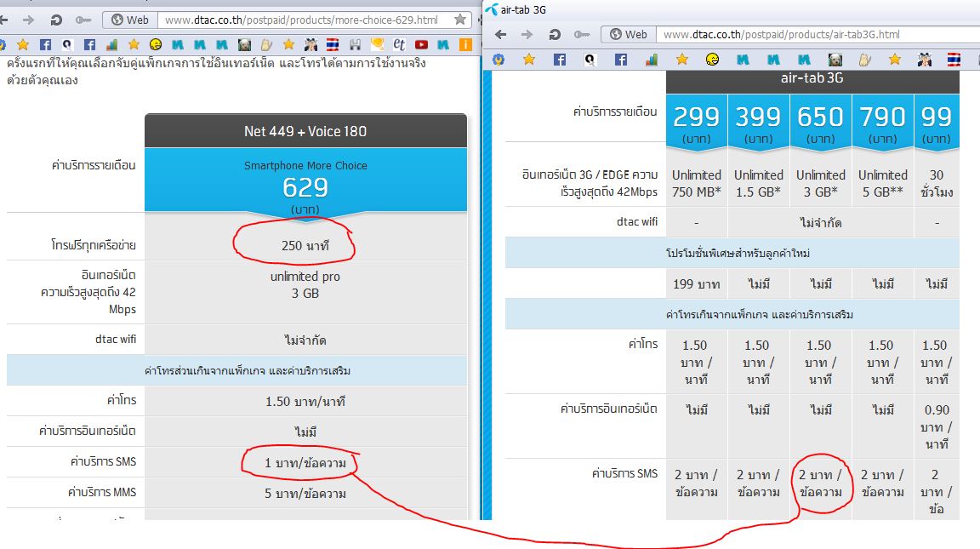
Task: Go back in the air-tab 3G window
Action: 500,34
